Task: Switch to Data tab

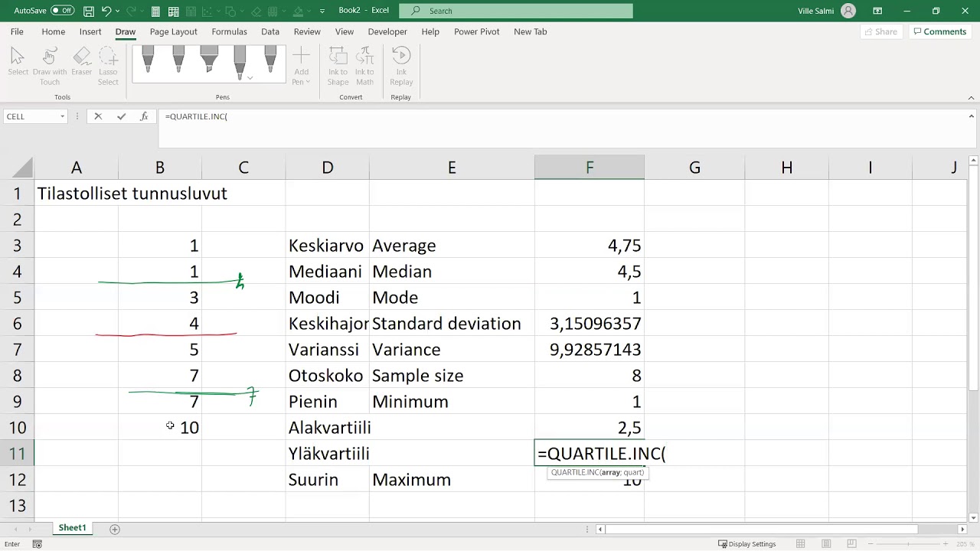Action: coord(270,31)
